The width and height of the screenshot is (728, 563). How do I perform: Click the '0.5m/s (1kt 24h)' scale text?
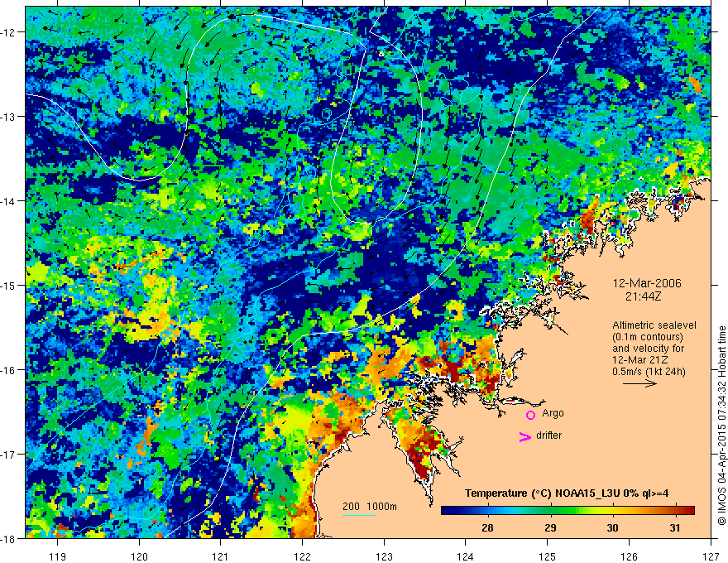click(x=649, y=371)
